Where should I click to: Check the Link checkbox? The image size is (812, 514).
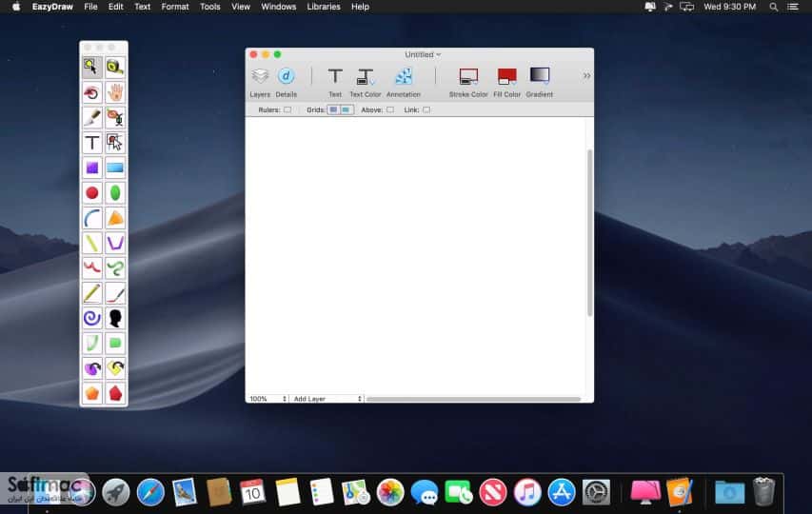pyautogui.click(x=426, y=109)
